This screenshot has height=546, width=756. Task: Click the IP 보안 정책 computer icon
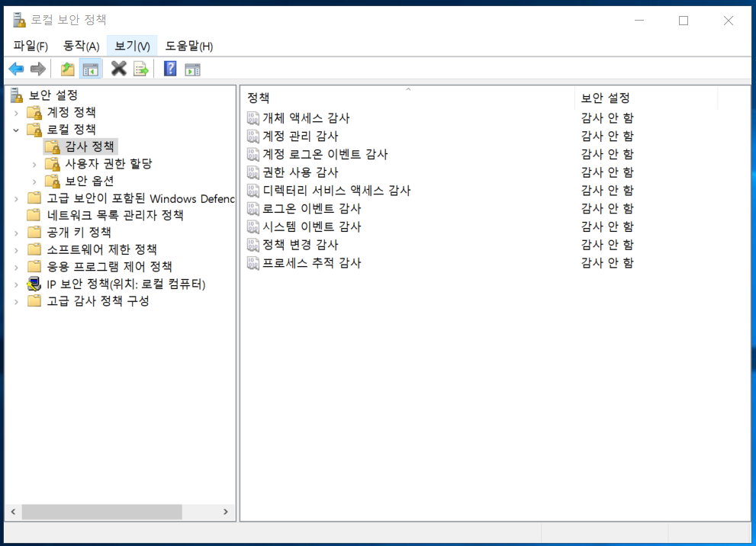[34, 284]
